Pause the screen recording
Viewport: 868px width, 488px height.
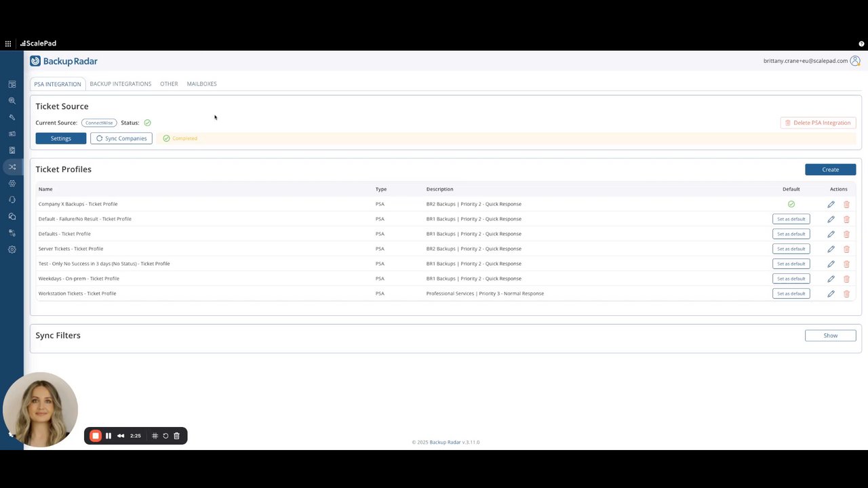(108, 436)
